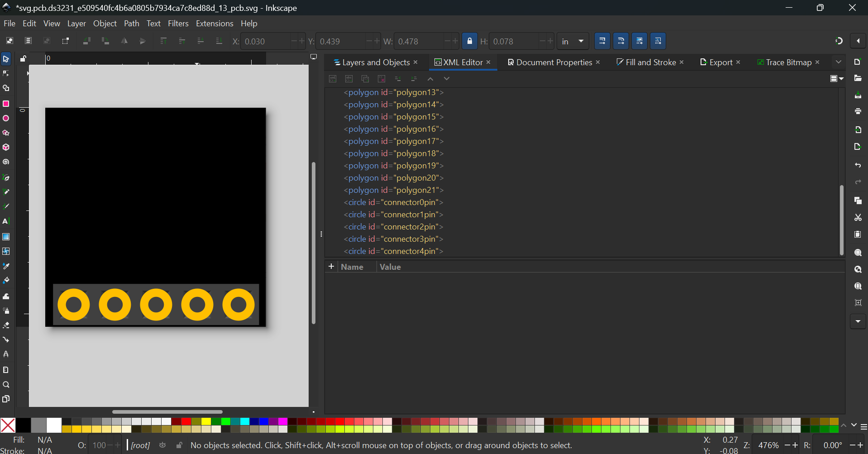
Task: Choose the Gradient tool
Action: [6, 237]
